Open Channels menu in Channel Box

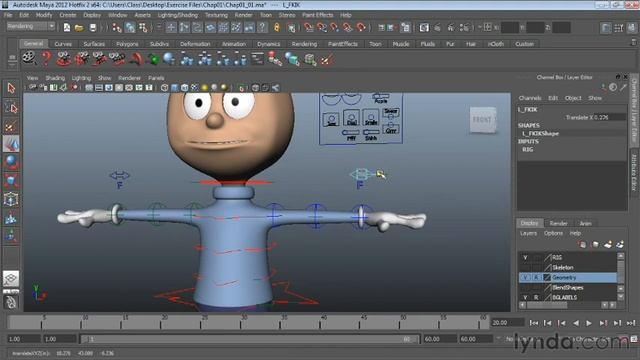(x=530, y=98)
